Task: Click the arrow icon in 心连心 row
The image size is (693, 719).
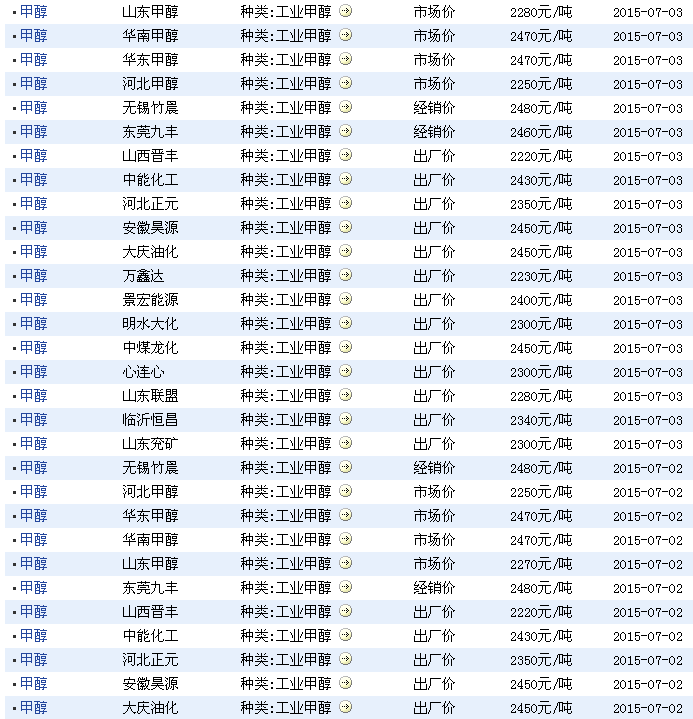Action: pos(345,371)
